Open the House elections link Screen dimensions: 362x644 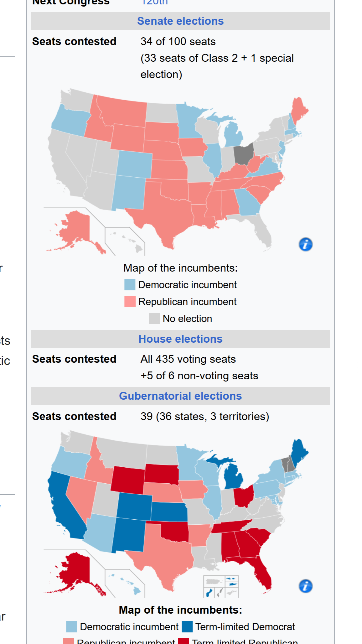pyautogui.click(x=180, y=339)
